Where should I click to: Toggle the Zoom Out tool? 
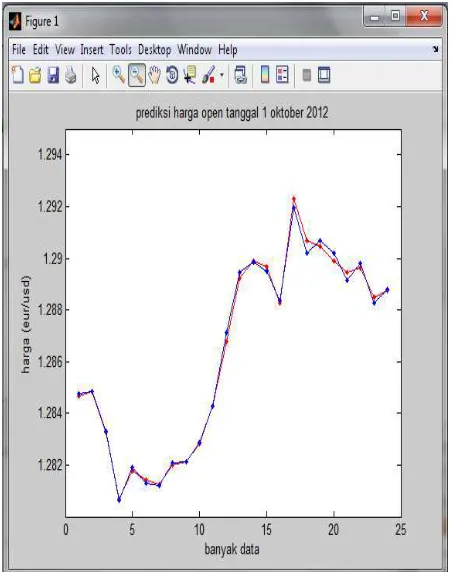pyautogui.click(x=137, y=76)
